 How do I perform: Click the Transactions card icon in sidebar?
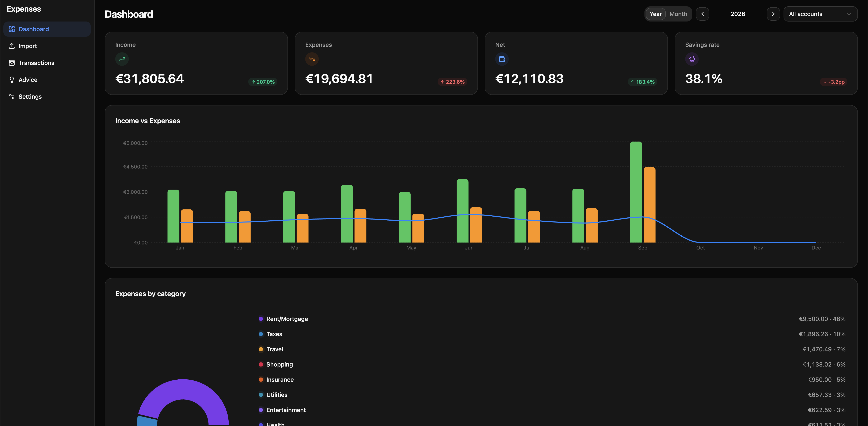[x=12, y=63]
